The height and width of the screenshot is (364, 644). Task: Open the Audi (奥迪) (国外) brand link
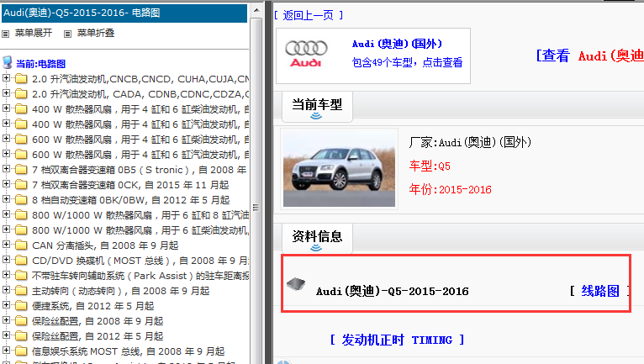tap(397, 44)
